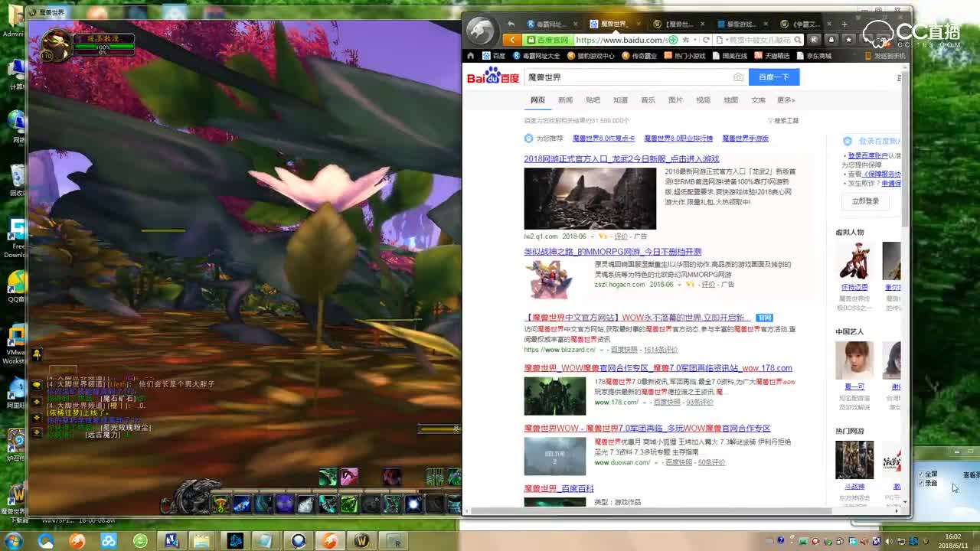980x551 pixels.
Task: Click the browser address bar URL
Action: (x=620, y=40)
